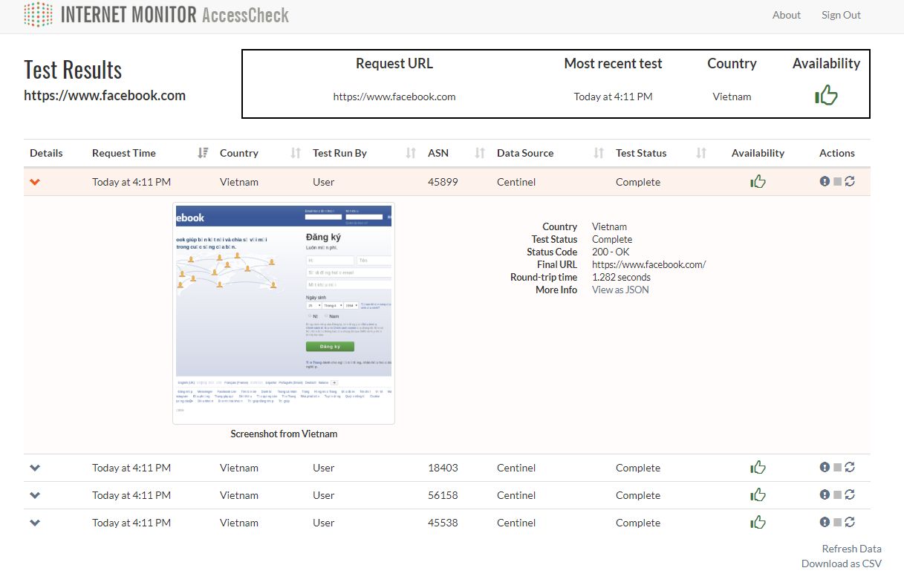This screenshot has width=904, height=588.
Task: Click the large thumbs-up icon in the summary box
Action: [x=826, y=95]
